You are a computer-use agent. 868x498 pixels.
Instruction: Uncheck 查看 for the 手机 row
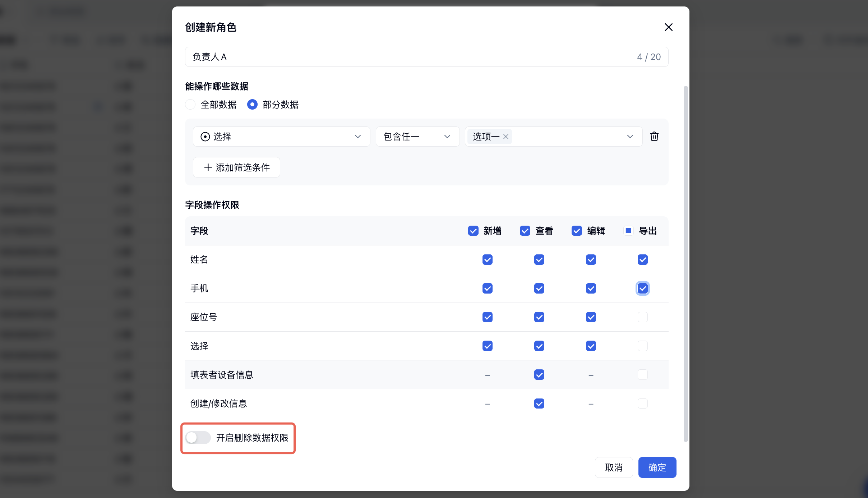pos(539,288)
